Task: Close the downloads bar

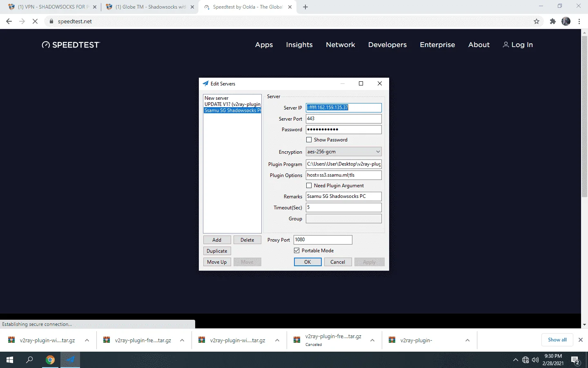Action: [x=580, y=340]
